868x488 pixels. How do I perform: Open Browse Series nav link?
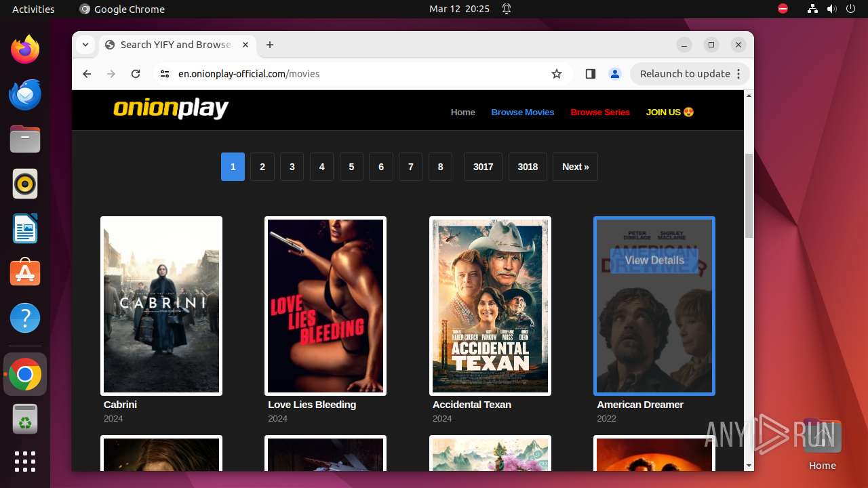(x=600, y=112)
